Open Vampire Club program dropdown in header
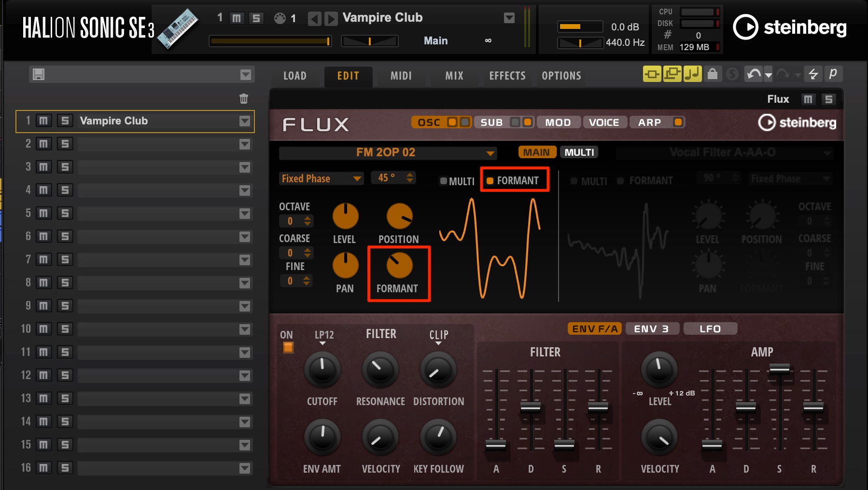Viewport: 868px width, 490px height. click(509, 18)
